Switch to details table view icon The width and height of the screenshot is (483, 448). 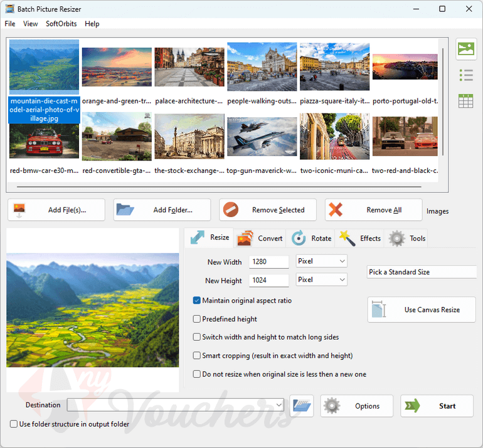(x=465, y=100)
